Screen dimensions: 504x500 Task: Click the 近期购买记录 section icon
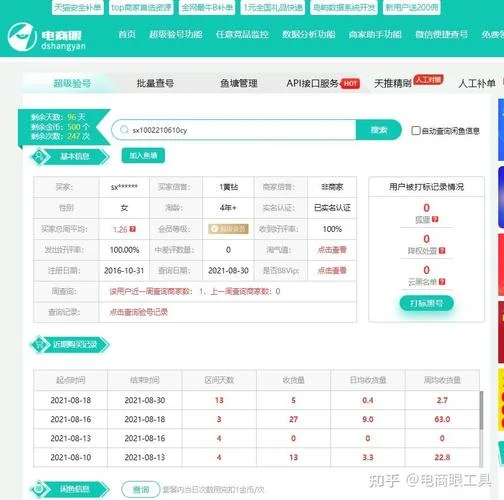(39, 344)
